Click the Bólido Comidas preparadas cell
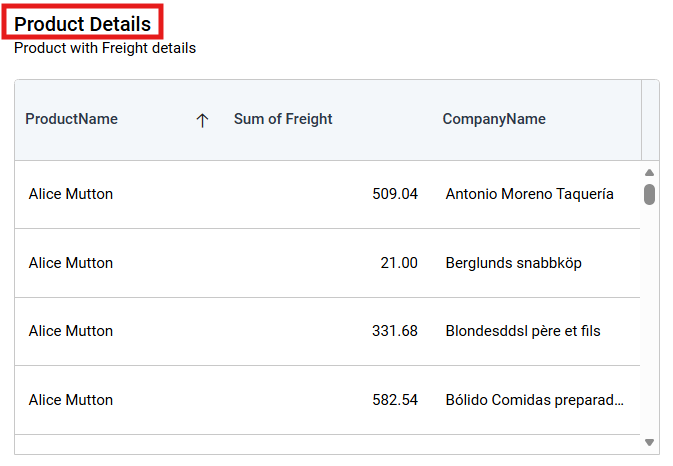This screenshot has height=466, width=673. coord(535,400)
